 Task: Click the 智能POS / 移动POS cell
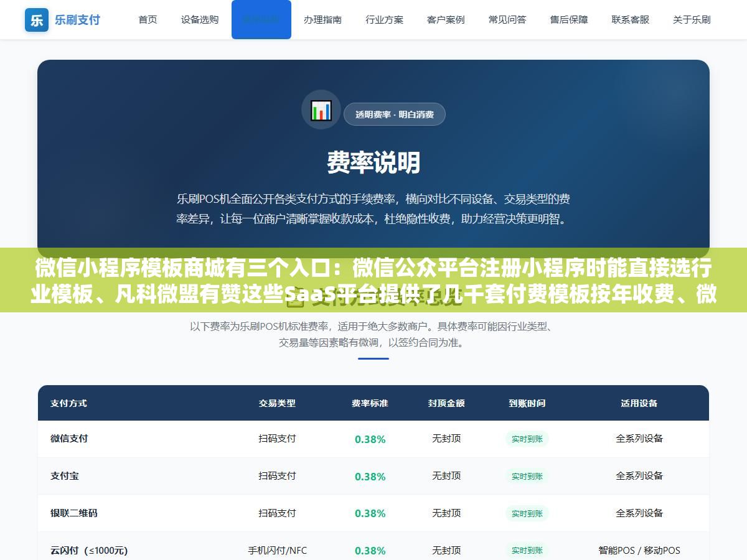(639, 551)
